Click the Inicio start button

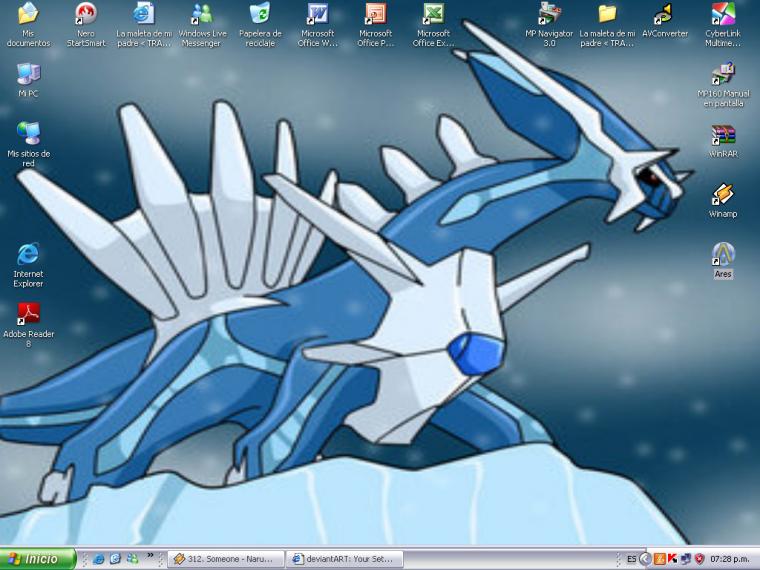38,559
